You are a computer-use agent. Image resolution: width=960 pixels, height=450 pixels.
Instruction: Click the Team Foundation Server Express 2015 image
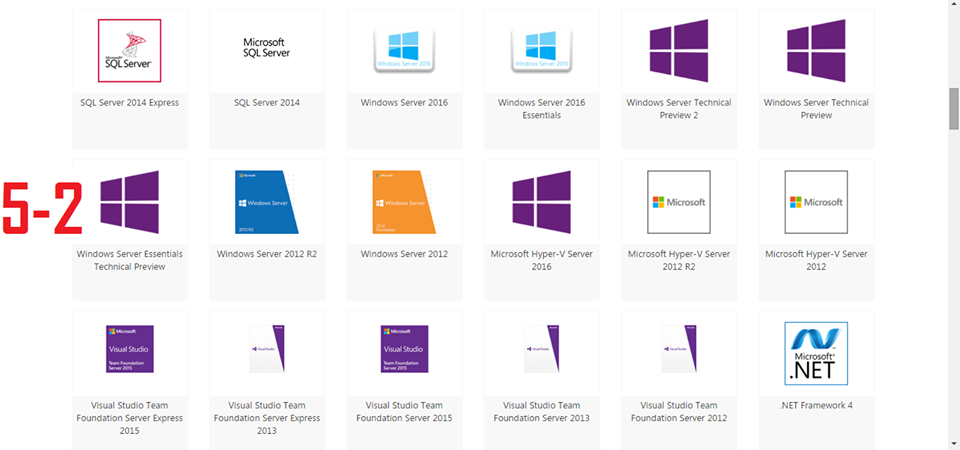pos(130,353)
